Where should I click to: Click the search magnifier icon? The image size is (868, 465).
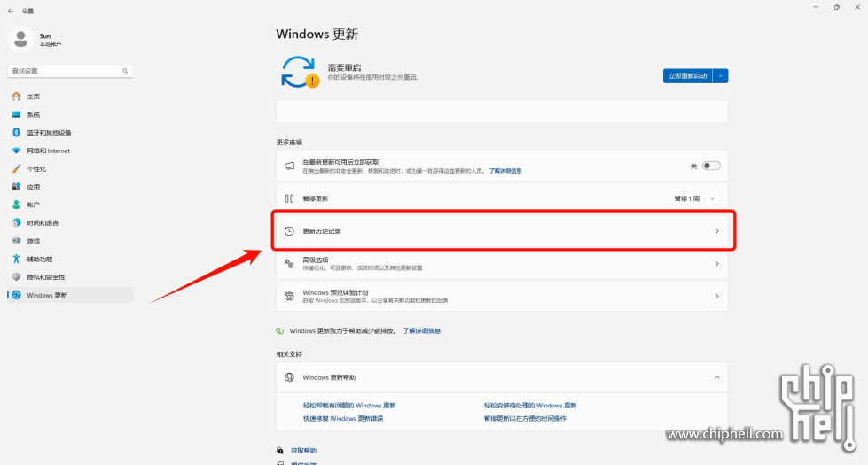(125, 71)
